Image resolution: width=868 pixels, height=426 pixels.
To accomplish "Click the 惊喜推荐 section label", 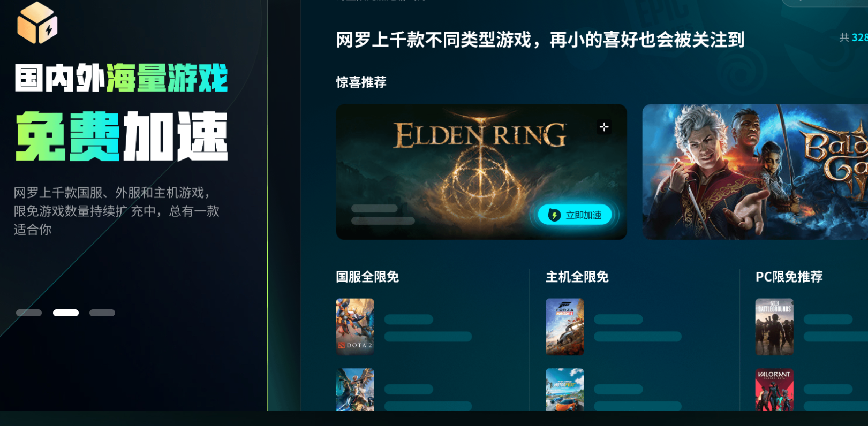I will coord(361,82).
